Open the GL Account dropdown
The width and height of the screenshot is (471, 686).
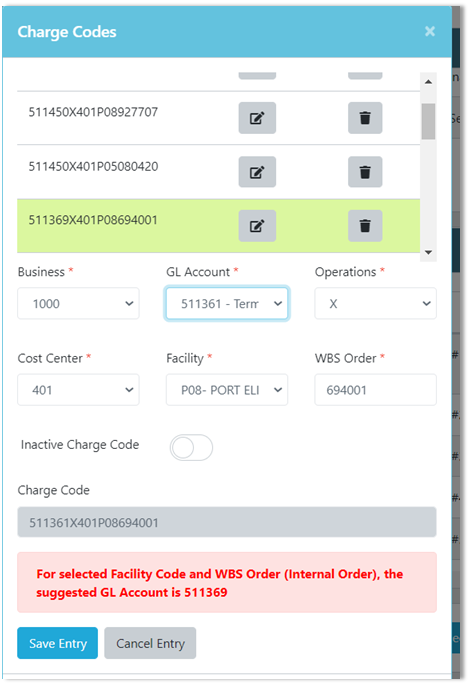click(x=227, y=303)
